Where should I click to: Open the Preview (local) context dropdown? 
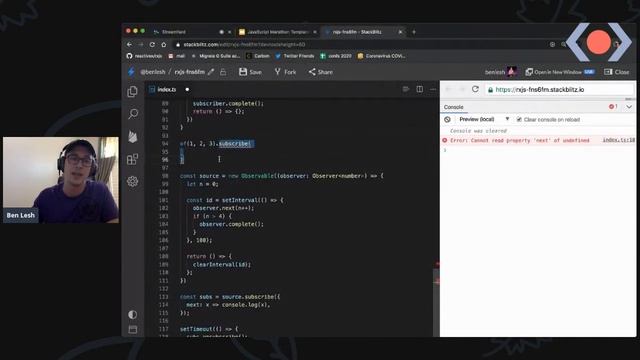coord(484,119)
